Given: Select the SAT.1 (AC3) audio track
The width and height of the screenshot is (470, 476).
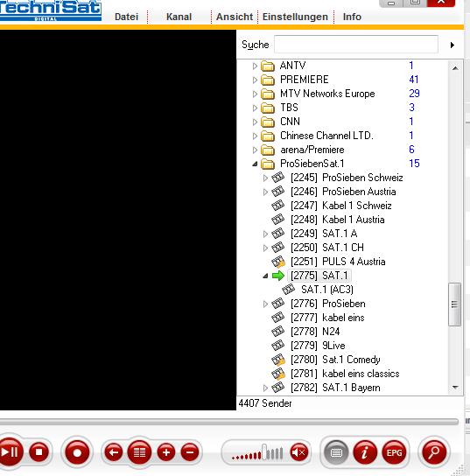Looking at the screenshot, I should point(327,290).
